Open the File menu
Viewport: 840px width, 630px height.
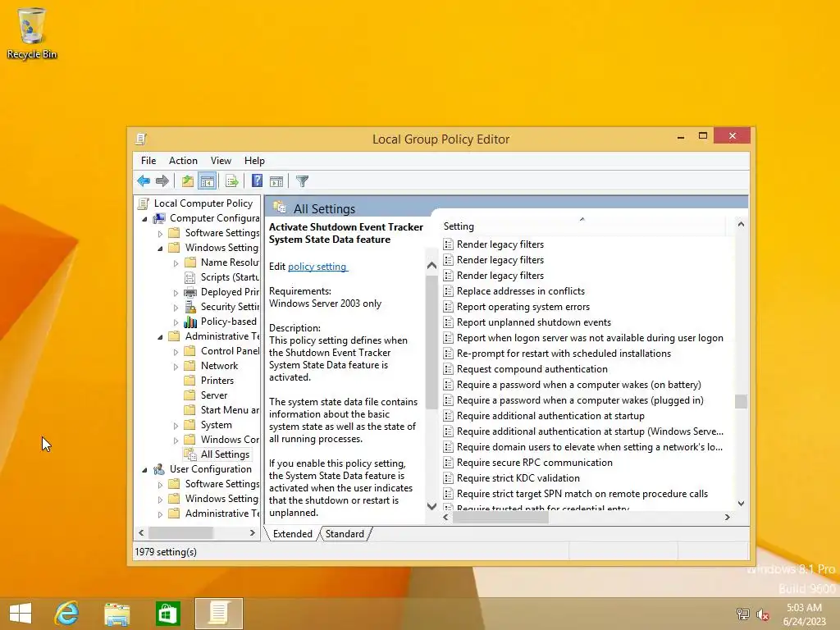click(148, 161)
